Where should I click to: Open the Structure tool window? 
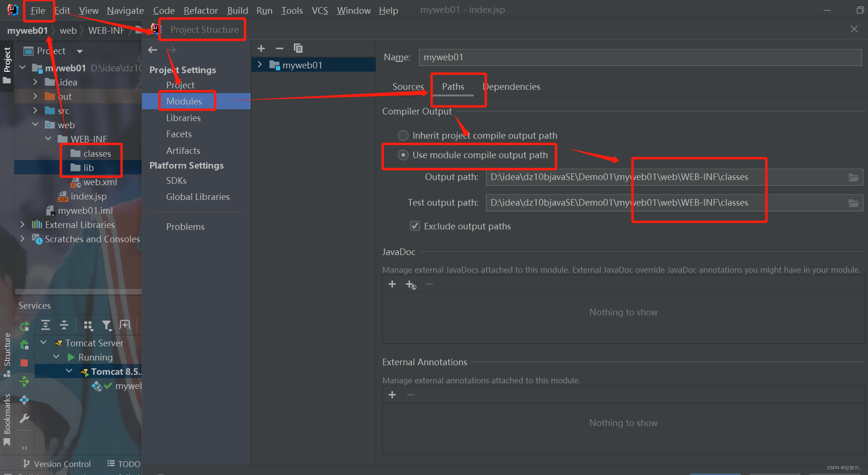pyautogui.click(x=7, y=354)
